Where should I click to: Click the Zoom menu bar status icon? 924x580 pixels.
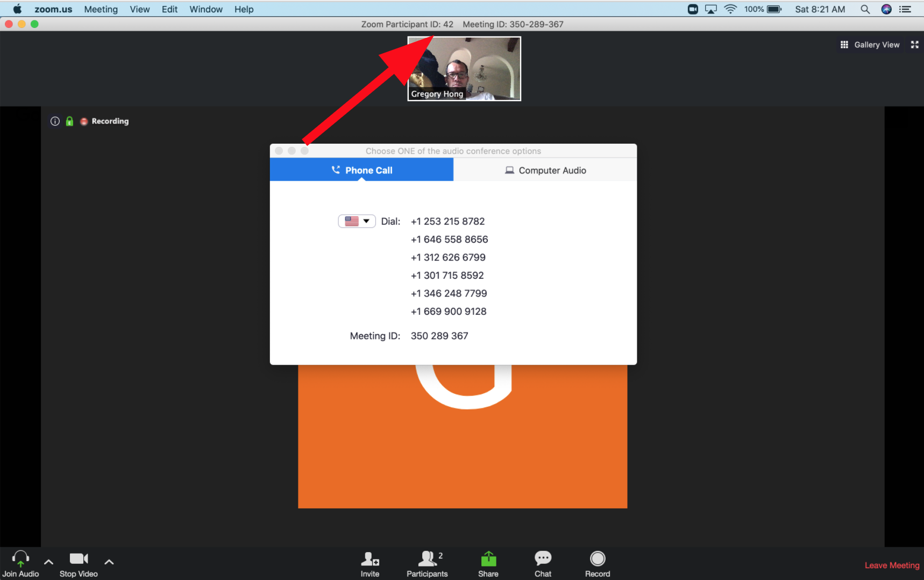(x=693, y=9)
